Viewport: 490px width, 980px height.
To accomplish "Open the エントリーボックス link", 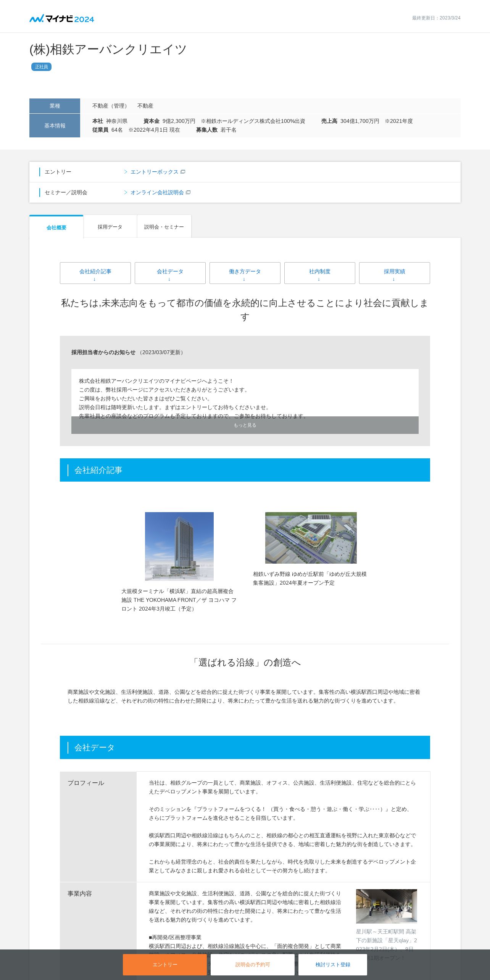I will tap(154, 172).
